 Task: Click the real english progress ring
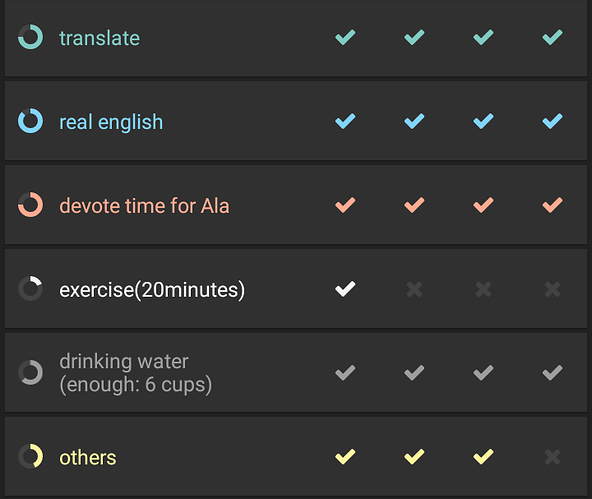coord(31,121)
